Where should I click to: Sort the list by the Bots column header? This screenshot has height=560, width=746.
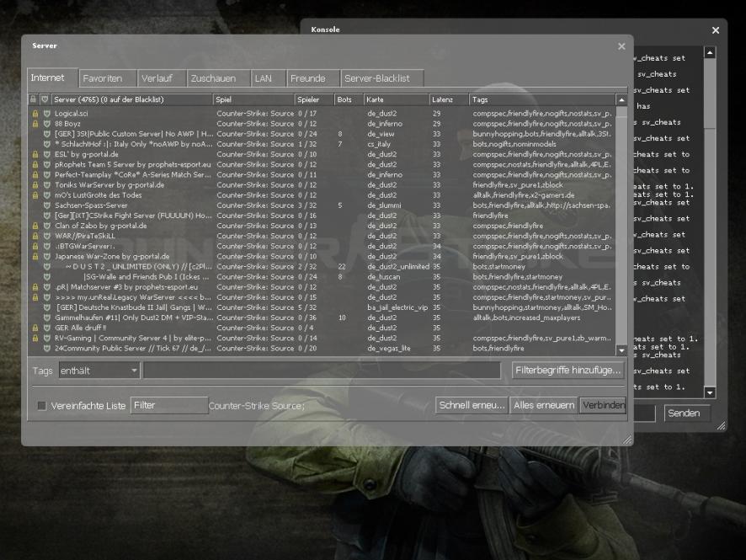tap(349, 99)
